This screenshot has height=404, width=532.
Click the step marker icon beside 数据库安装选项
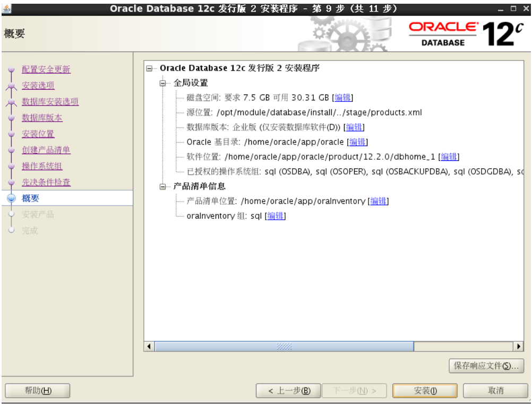(12, 102)
